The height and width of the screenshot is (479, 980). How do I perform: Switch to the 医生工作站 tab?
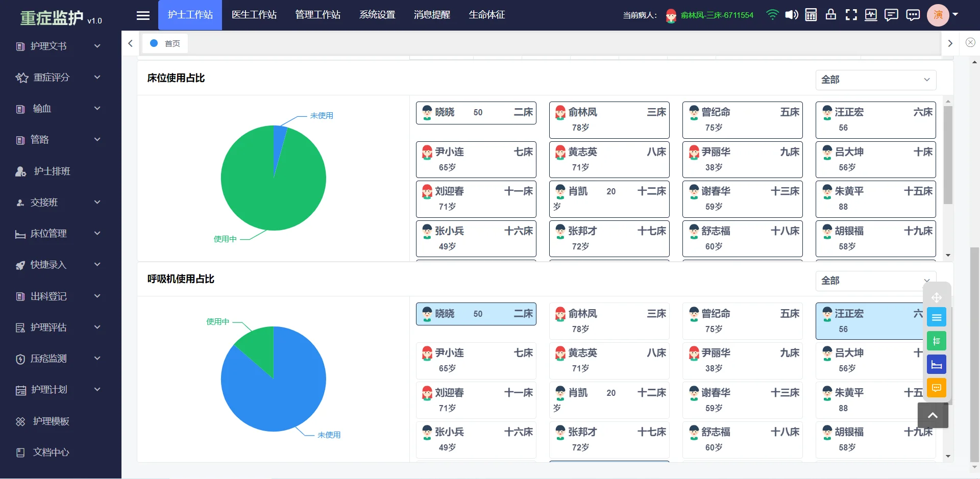pos(254,15)
